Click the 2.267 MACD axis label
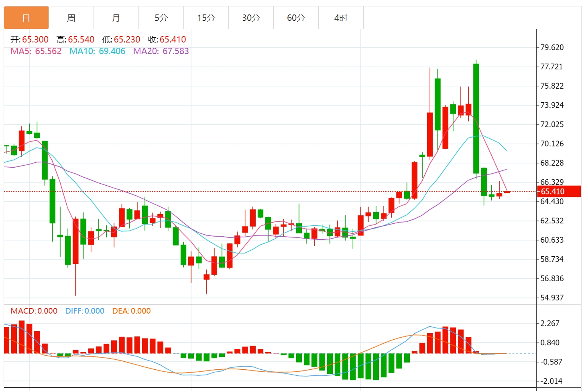This screenshot has height=391, width=588. (x=550, y=323)
